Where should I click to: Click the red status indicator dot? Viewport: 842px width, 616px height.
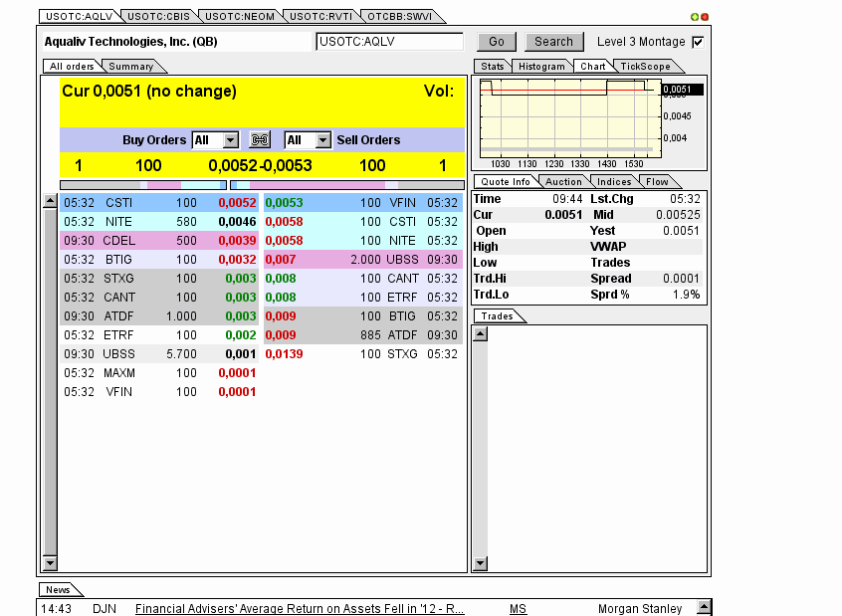tap(705, 17)
